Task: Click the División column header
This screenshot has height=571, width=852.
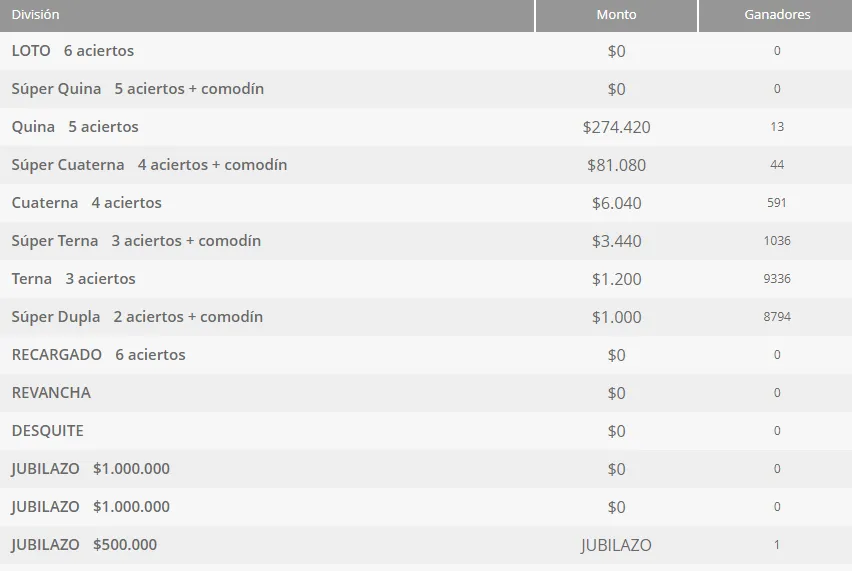Action: coord(36,15)
